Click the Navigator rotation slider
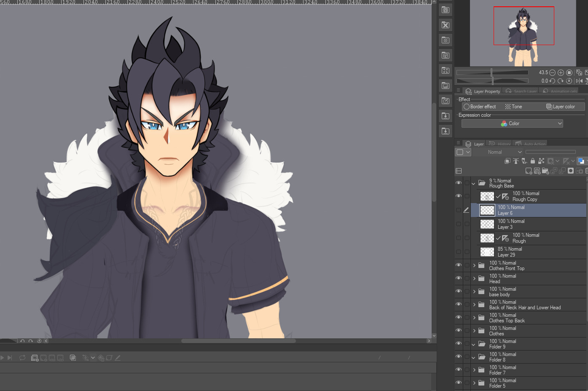 tap(492, 81)
